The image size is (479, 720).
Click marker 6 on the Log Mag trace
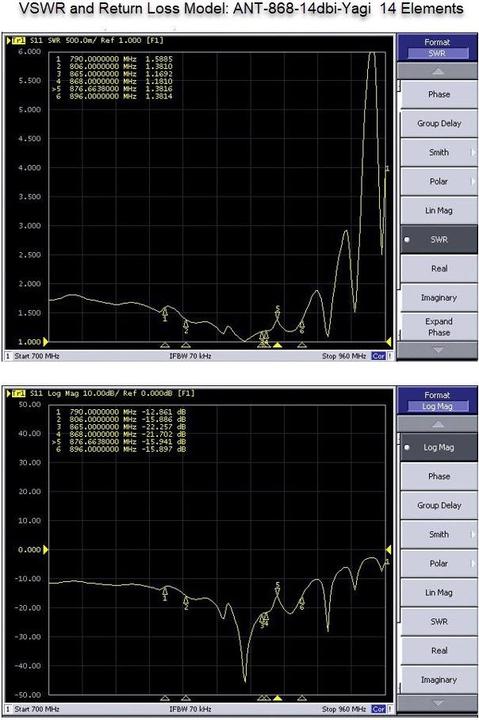click(x=302, y=603)
